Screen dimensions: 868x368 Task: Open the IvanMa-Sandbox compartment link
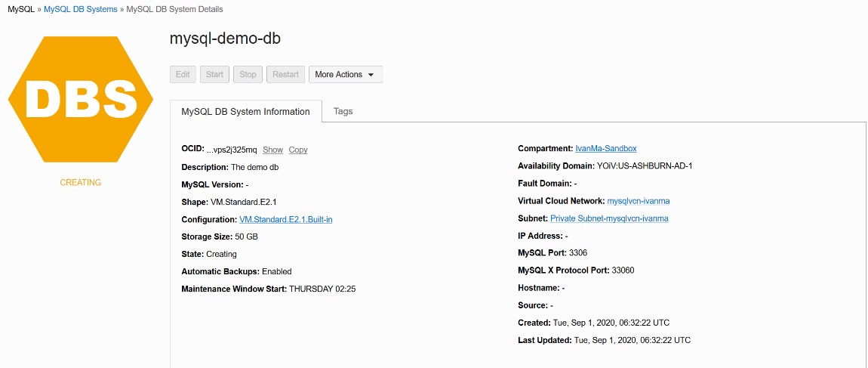point(605,148)
